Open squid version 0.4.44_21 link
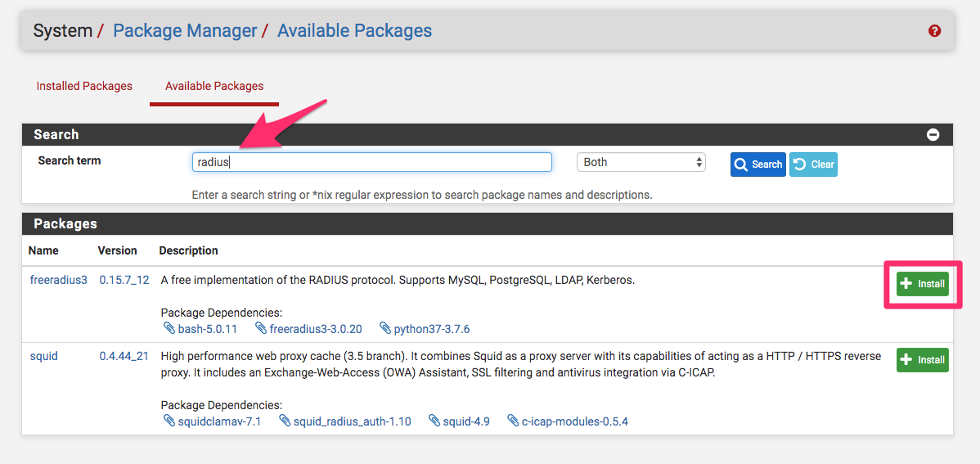The image size is (980, 464). [124, 357]
